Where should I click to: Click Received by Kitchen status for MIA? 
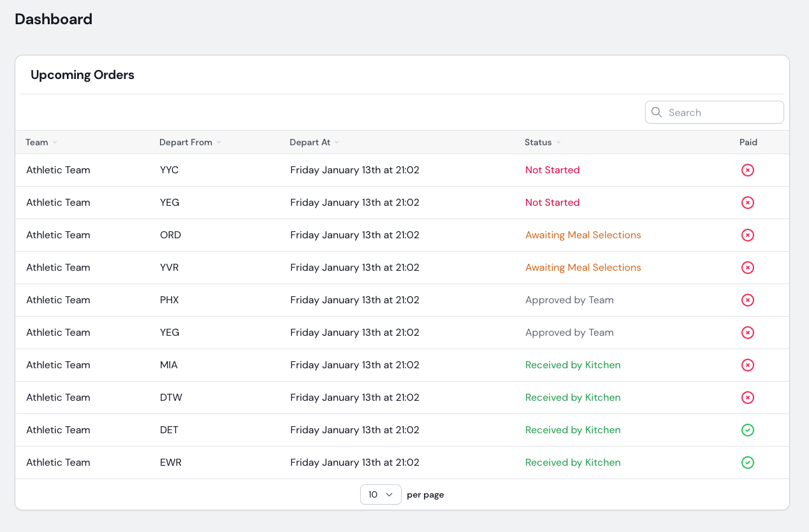pyautogui.click(x=572, y=365)
